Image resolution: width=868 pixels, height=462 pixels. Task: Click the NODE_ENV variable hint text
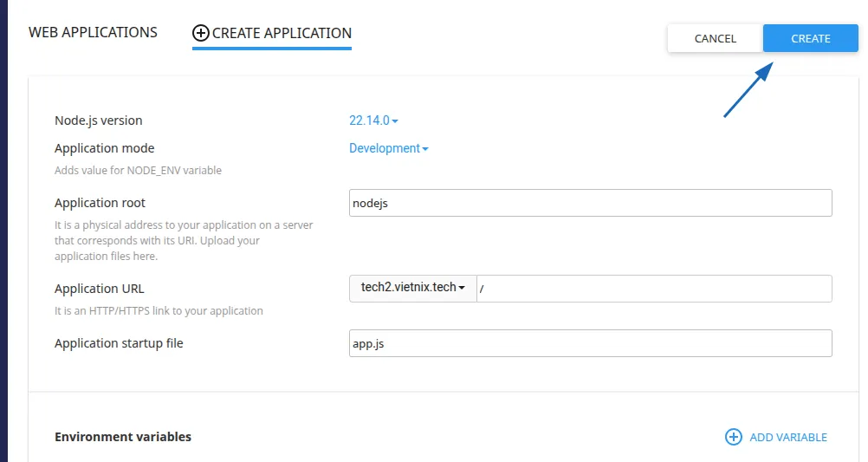138,171
